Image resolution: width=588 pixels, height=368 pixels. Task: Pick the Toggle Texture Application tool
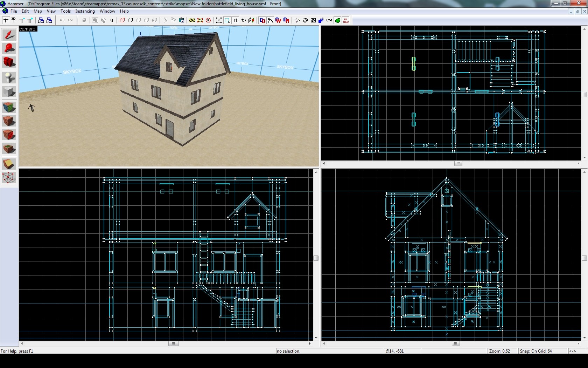click(9, 107)
